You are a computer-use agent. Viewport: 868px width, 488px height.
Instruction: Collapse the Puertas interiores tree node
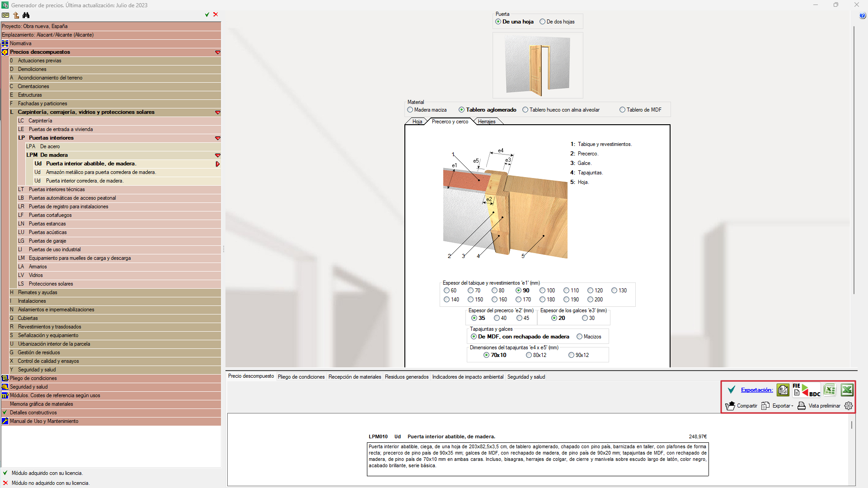[218, 138]
